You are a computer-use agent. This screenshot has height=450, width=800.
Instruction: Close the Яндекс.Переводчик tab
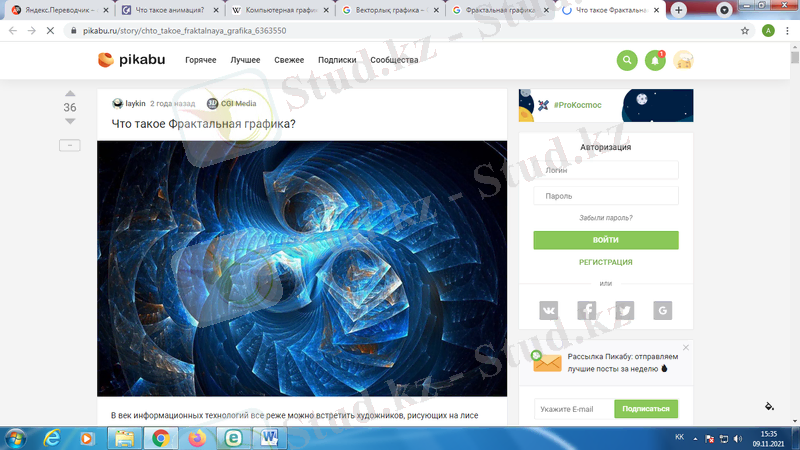106,10
